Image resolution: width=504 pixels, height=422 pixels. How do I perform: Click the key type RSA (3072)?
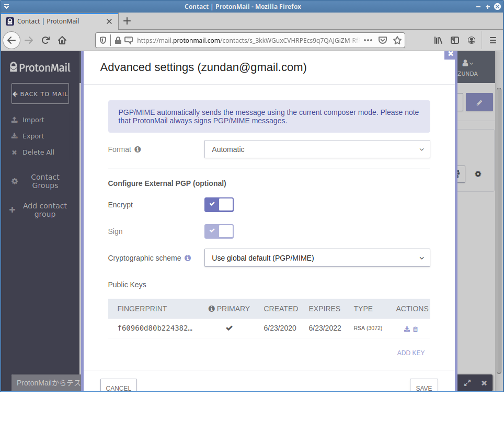tap(368, 328)
